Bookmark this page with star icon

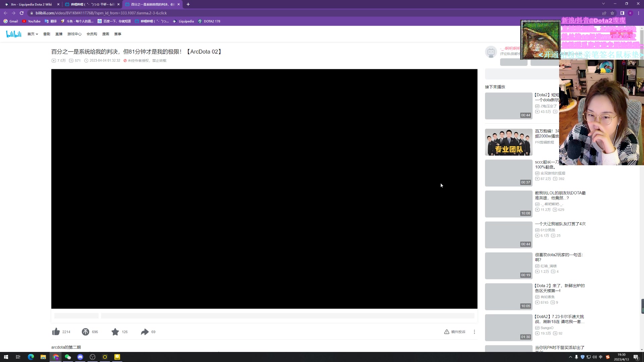click(x=612, y=13)
